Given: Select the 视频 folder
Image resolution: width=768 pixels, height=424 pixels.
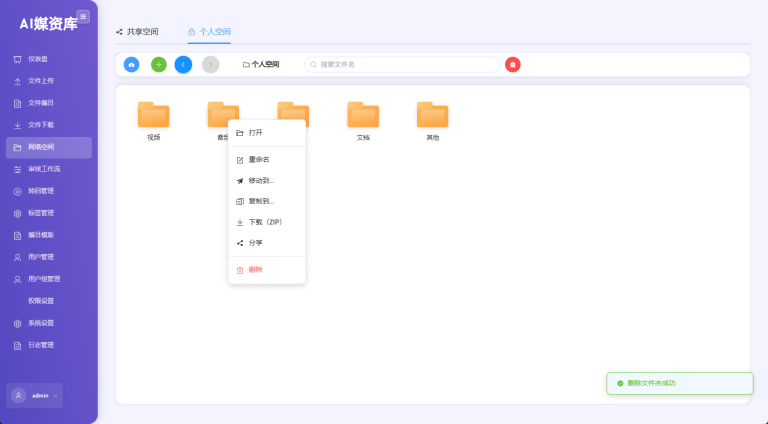Looking at the screenshot, I should coord(153,116).
